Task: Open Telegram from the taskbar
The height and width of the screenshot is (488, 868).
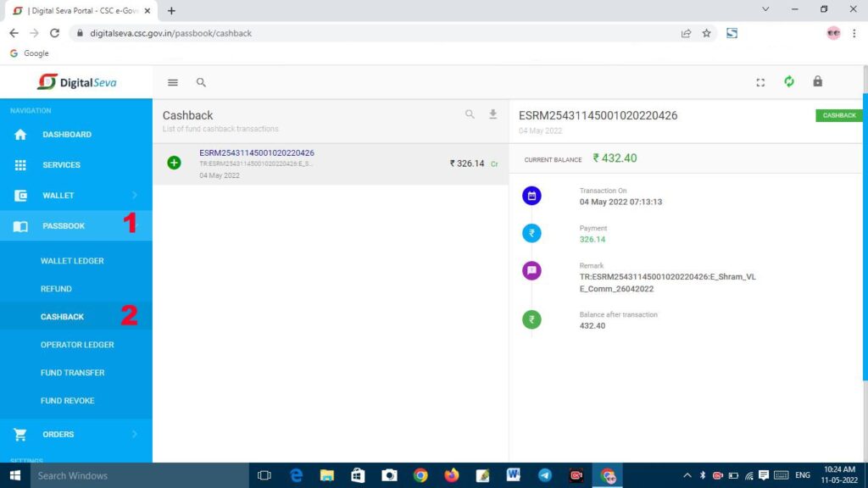Action: tap(545, 475)
